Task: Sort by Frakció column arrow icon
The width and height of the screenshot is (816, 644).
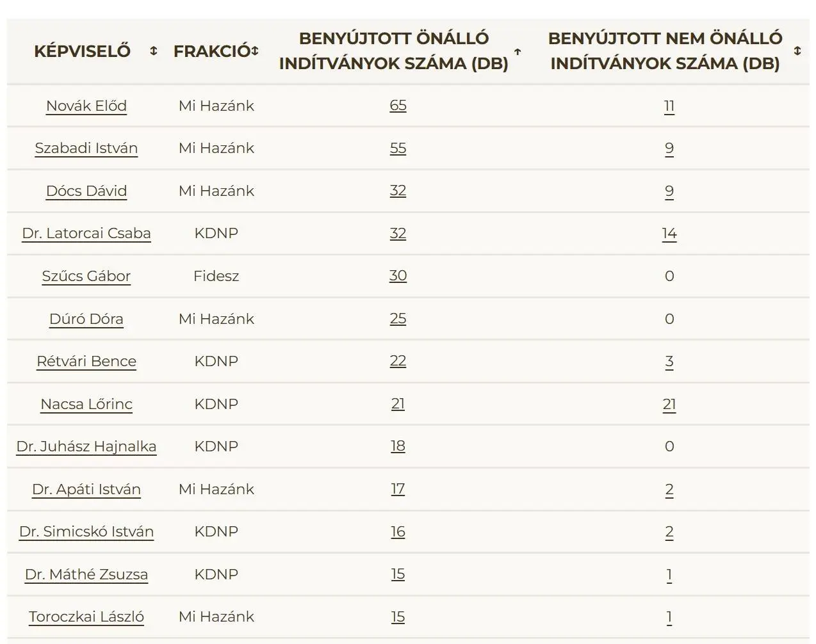Action: (x=255, y=51)
